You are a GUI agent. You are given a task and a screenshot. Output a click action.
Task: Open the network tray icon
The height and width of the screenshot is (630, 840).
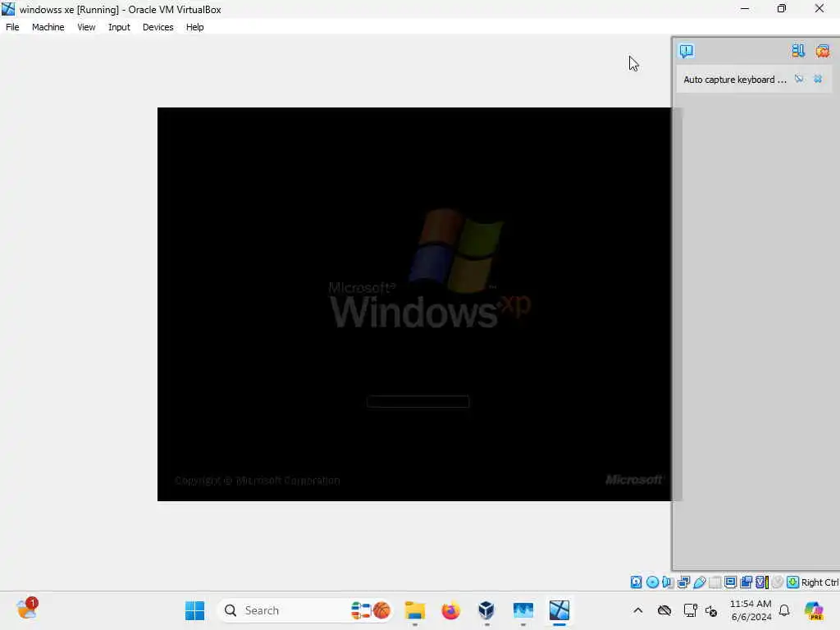(x=690, y=610)
